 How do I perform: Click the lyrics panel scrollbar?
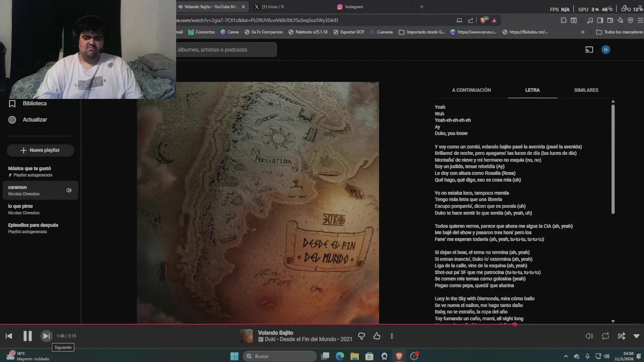tap(613, 159)
